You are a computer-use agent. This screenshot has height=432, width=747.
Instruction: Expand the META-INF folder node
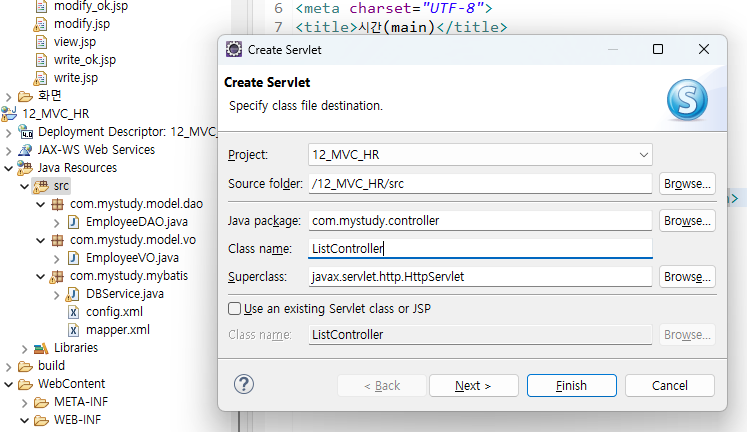click(25, 403)
